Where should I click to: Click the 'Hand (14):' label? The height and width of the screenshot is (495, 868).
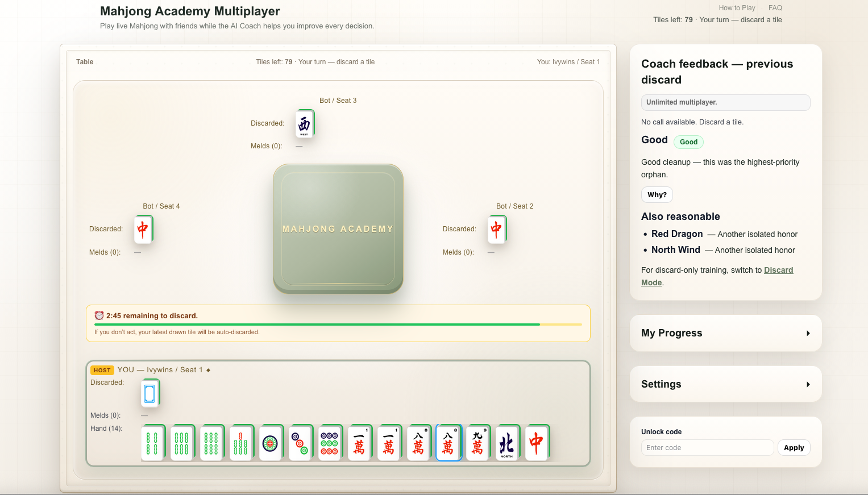tap(106, 429)
